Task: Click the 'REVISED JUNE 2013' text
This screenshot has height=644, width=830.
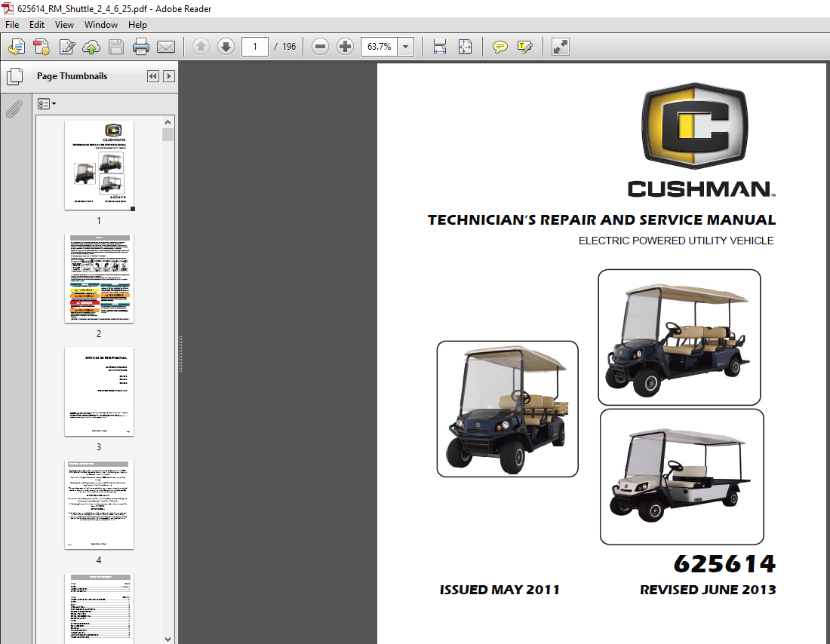Action: point(708,590)
